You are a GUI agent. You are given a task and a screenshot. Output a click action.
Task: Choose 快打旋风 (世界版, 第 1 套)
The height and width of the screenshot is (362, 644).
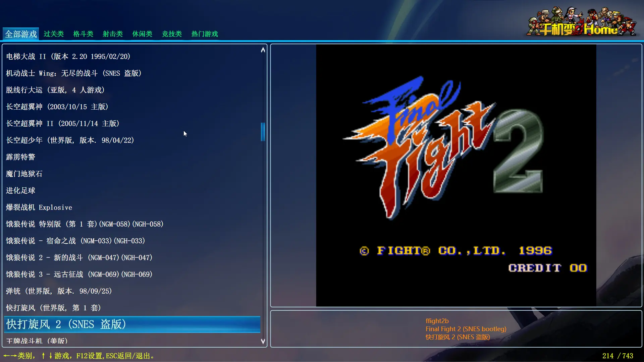point(53,308)
